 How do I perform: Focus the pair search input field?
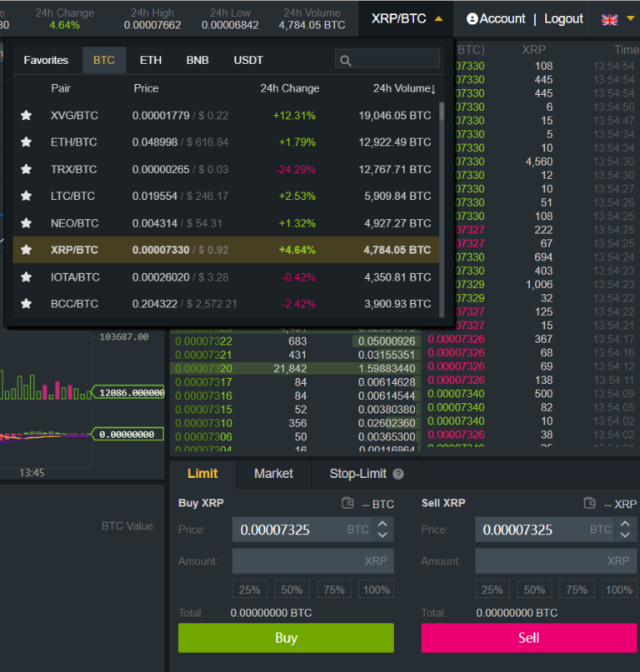(x=387, y=59)
